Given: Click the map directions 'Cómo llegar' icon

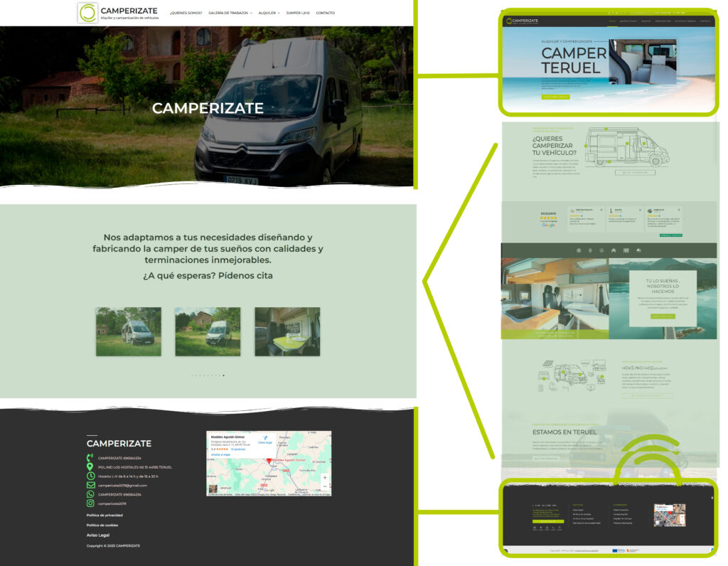Looking at the screenshot, I should [265, 439].
